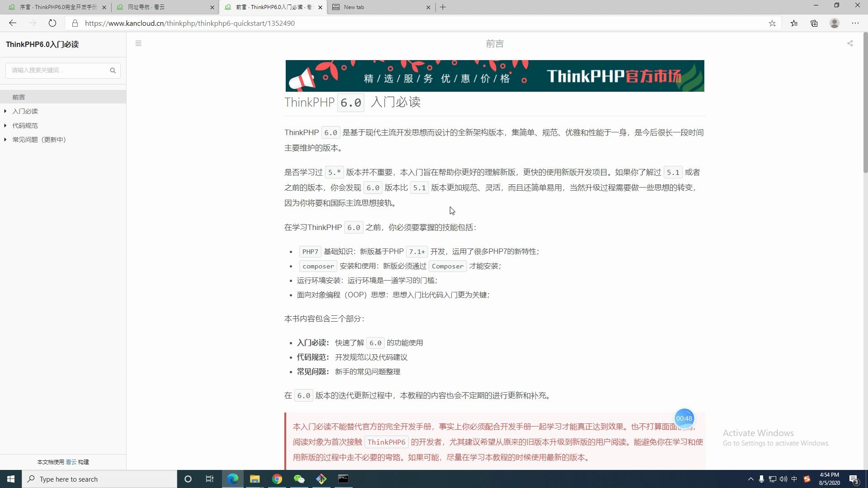The image size is (868, 488).
Task: Launch WeChat from the taskbar
Action: [299, 479]
